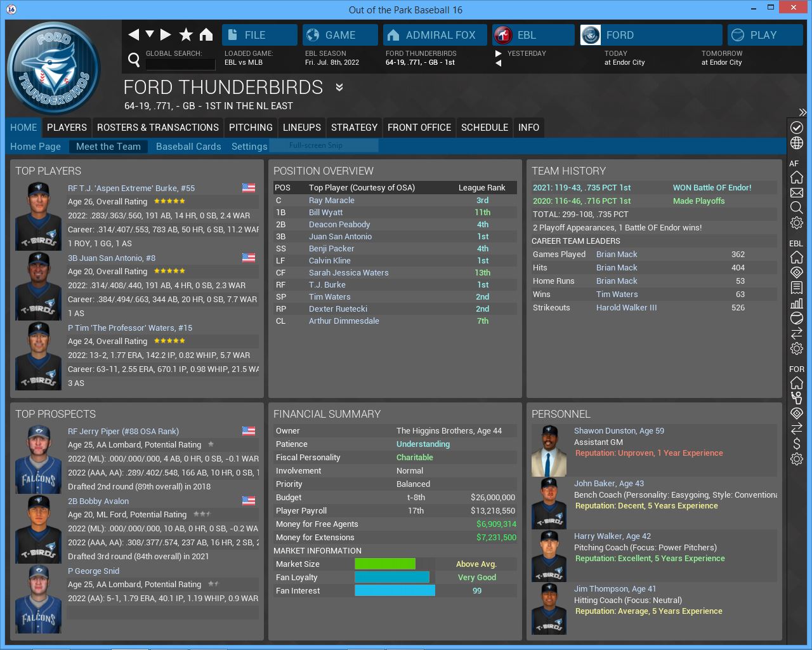Expand the Ford Thunderbirds team dropdown chevron
This screenshot has height=650, width=812.
pos(339,88)
